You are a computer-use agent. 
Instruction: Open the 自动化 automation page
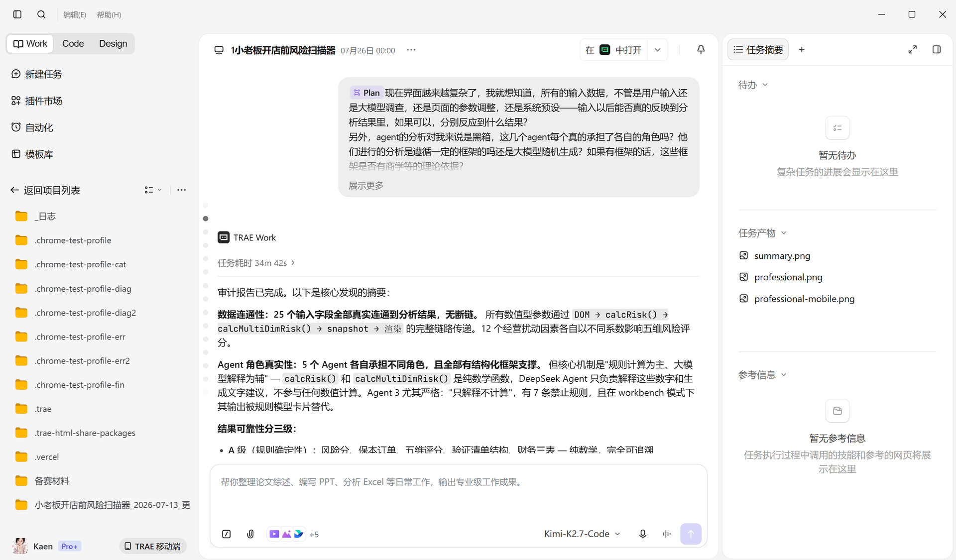32,127
